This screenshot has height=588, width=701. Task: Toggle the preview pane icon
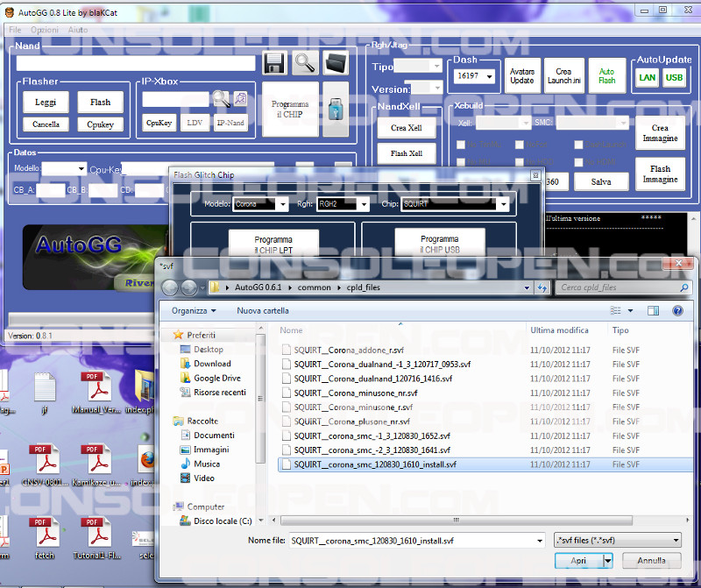[x=653, y=310]
